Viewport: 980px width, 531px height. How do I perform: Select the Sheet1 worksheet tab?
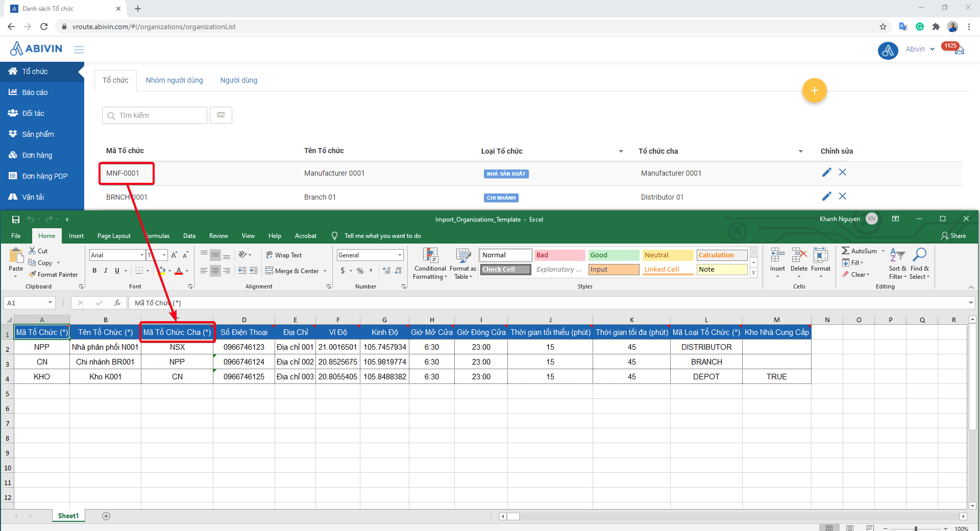coord(68,516)
